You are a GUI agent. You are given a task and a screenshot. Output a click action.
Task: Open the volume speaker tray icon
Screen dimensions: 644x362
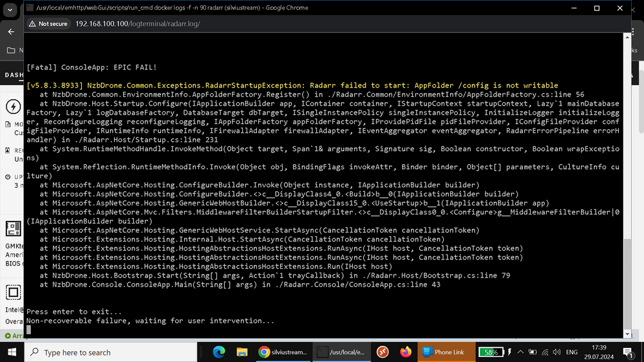click(557, 352)
